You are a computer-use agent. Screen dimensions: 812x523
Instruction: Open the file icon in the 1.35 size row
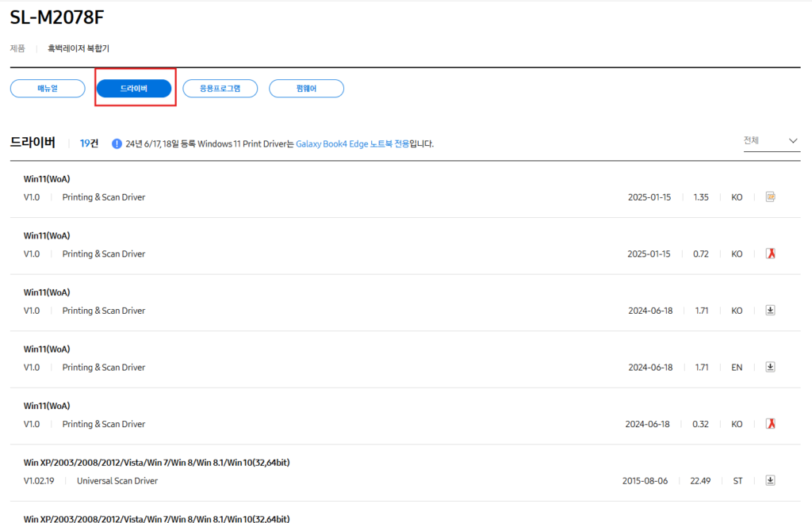click(771, 197)
